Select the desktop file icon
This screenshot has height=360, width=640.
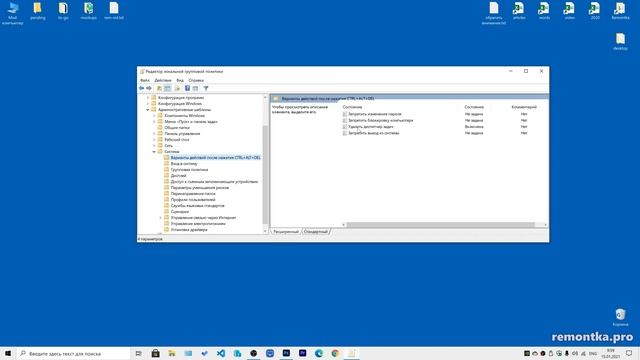(x=620, y=42)
